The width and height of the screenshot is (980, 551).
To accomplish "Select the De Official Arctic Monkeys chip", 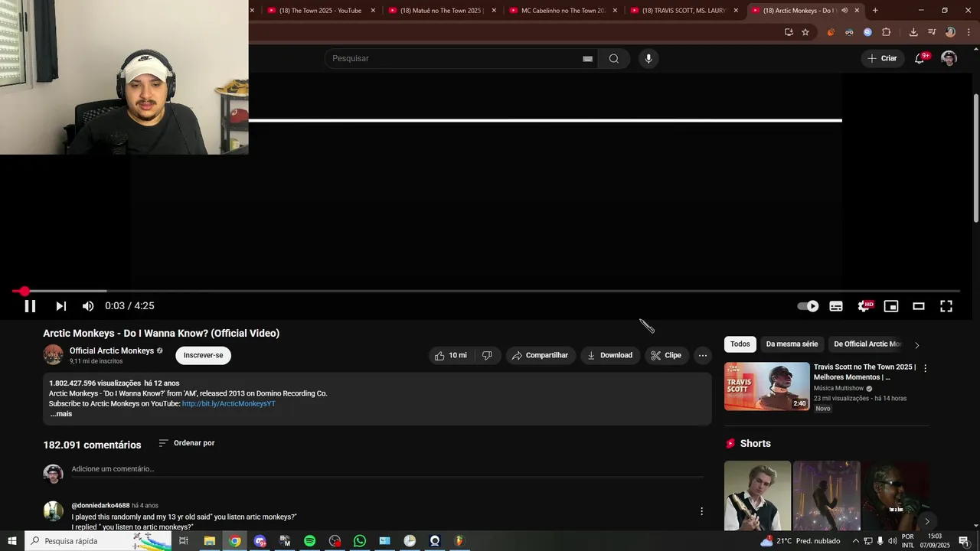I will [x=867, y=344].
